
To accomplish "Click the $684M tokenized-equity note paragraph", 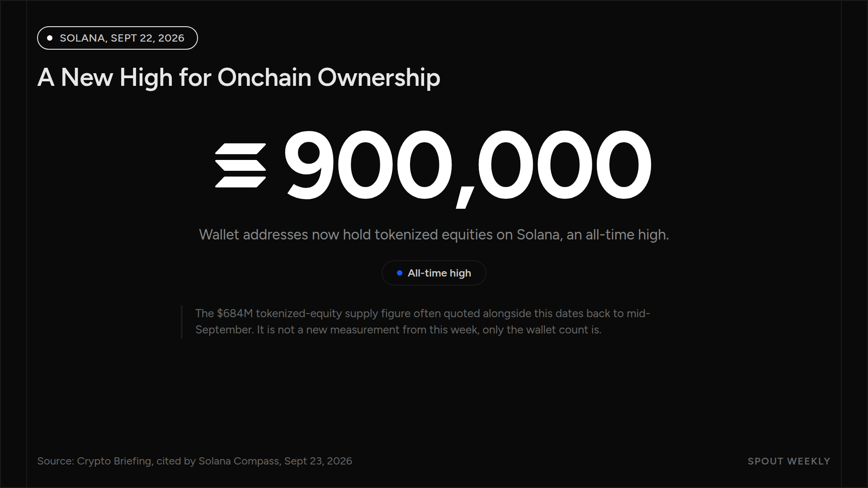I will click(423, 321).
